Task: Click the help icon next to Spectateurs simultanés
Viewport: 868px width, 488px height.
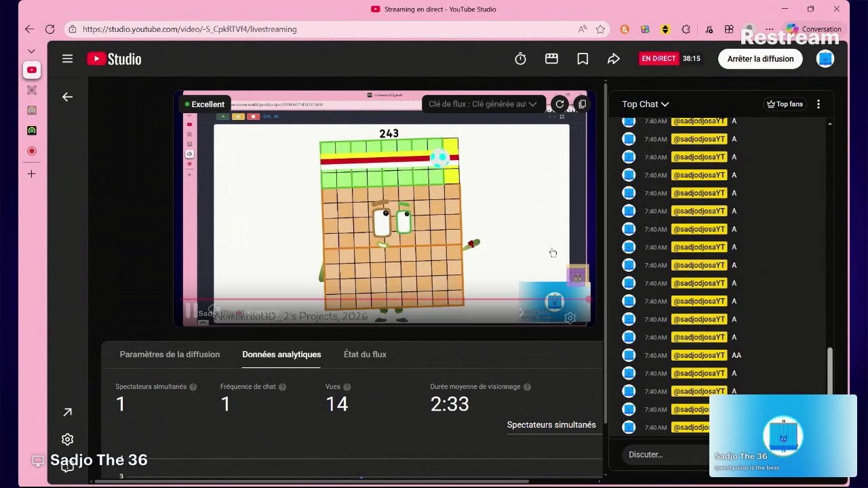Action: click(x=193, y=387)
